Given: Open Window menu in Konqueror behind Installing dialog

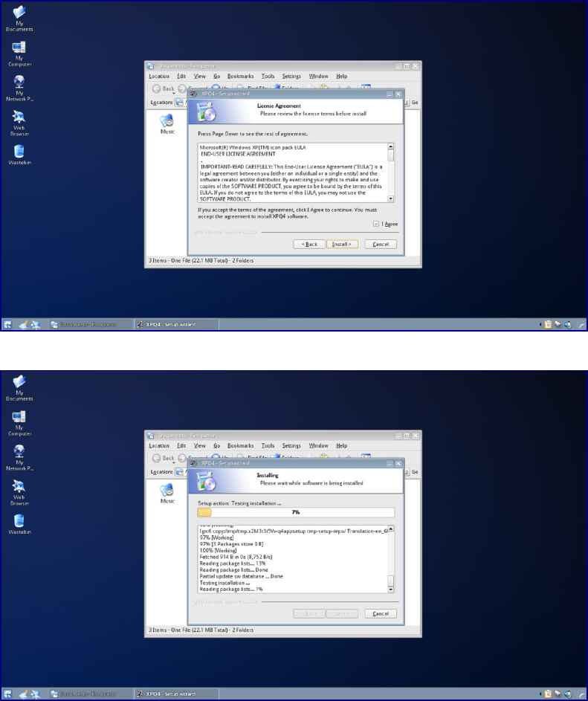Looking at the screenshot, I should tap(318, 446).
